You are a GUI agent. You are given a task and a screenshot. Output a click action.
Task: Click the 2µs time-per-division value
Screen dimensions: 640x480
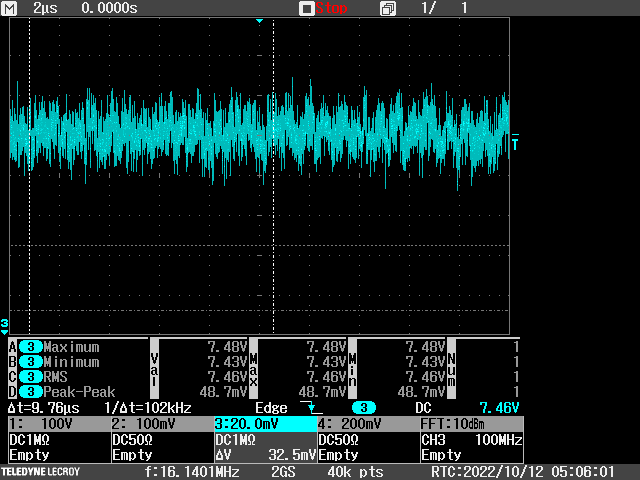point(46,8)
